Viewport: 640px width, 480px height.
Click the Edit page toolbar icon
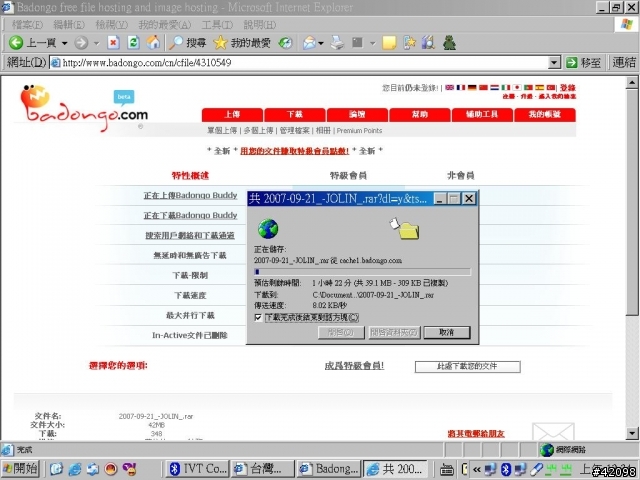pos(357,42)
